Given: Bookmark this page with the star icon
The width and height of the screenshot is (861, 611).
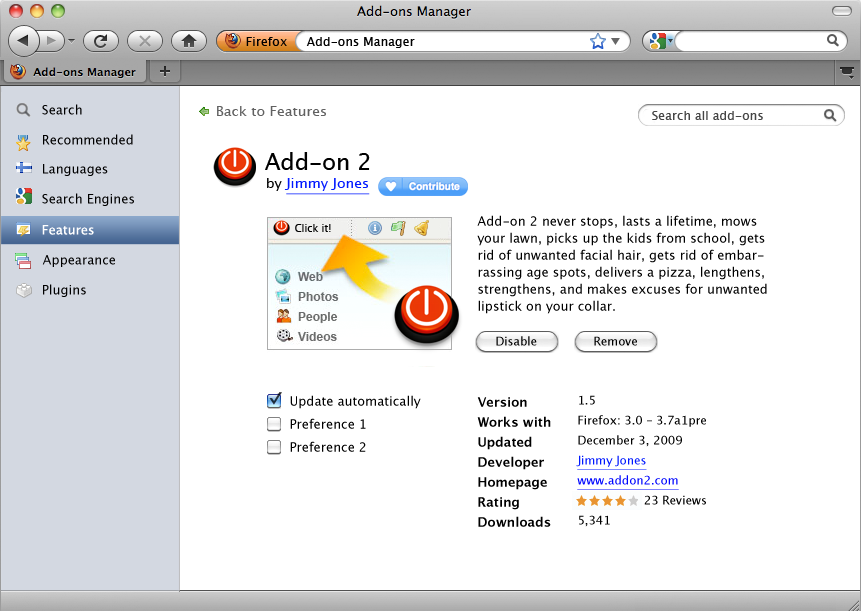Looking at the screenshot, I should [597, 41].
